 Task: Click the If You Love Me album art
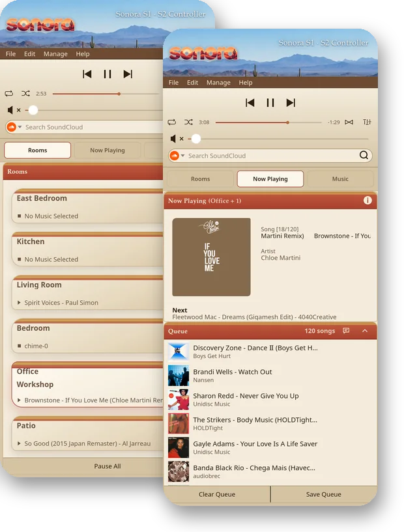(211, 257)
